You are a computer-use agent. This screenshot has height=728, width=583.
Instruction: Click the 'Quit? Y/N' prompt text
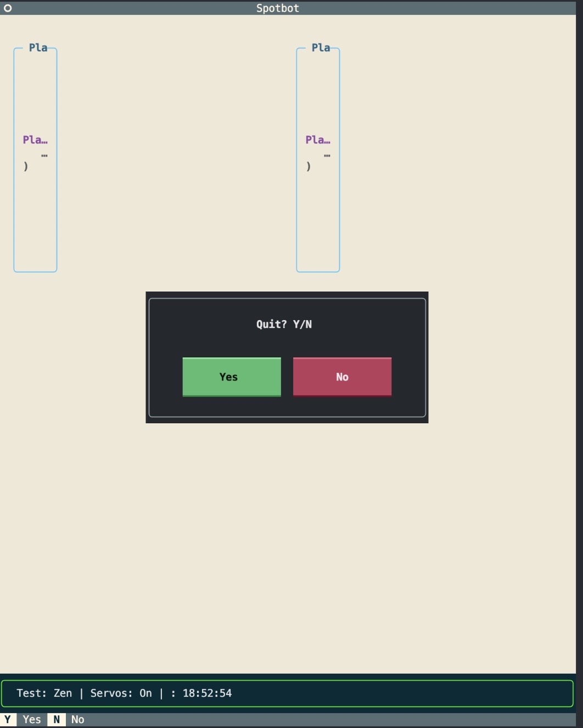(284, 324)
